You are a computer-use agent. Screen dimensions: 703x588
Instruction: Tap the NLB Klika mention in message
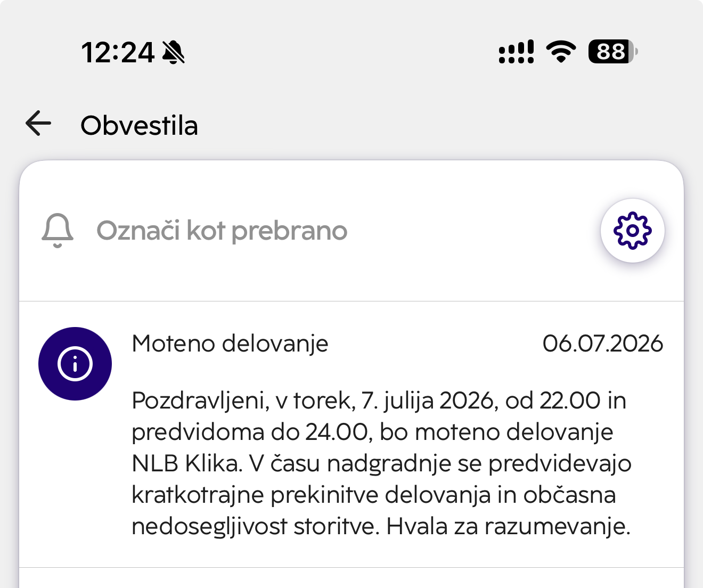click(x=187, y=463)
